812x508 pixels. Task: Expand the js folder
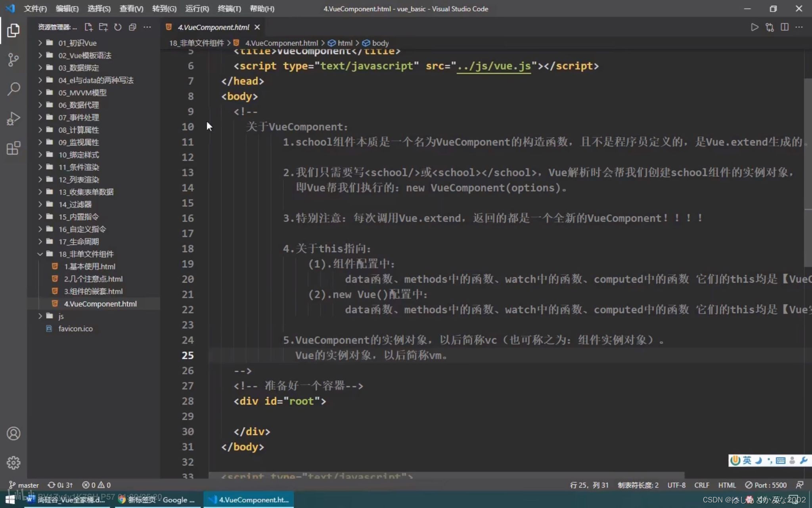(61, 316)
